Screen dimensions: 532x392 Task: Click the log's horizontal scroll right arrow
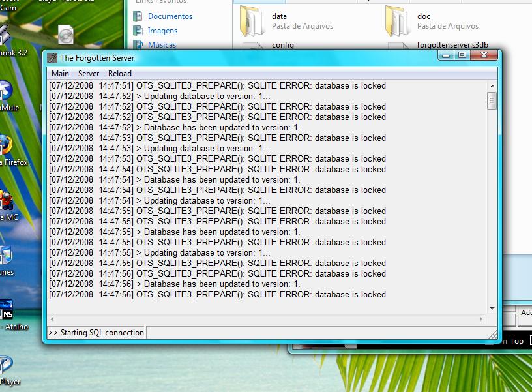coord(480,319)
